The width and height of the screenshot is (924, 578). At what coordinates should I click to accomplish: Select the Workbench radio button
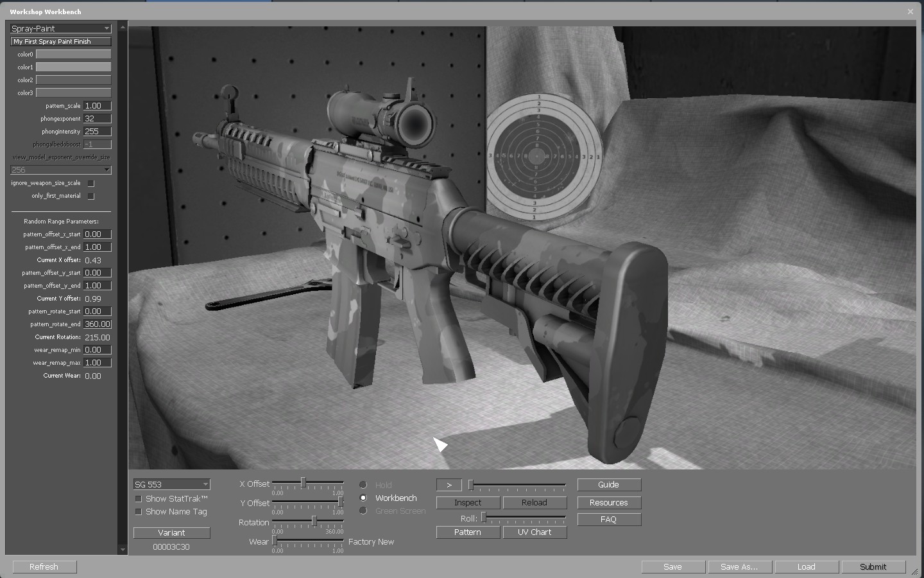[363, 498]
